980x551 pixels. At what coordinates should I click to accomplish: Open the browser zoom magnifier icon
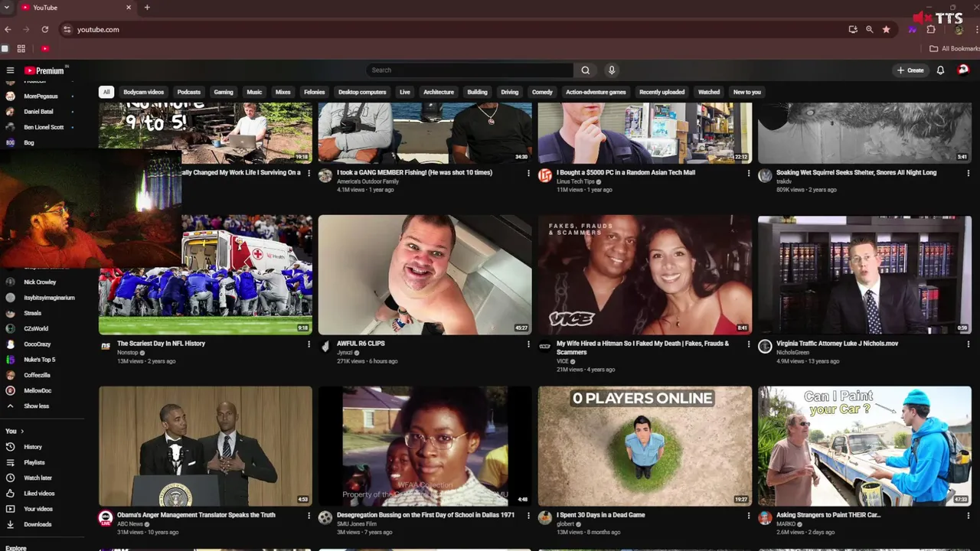(x=869, y=29)
